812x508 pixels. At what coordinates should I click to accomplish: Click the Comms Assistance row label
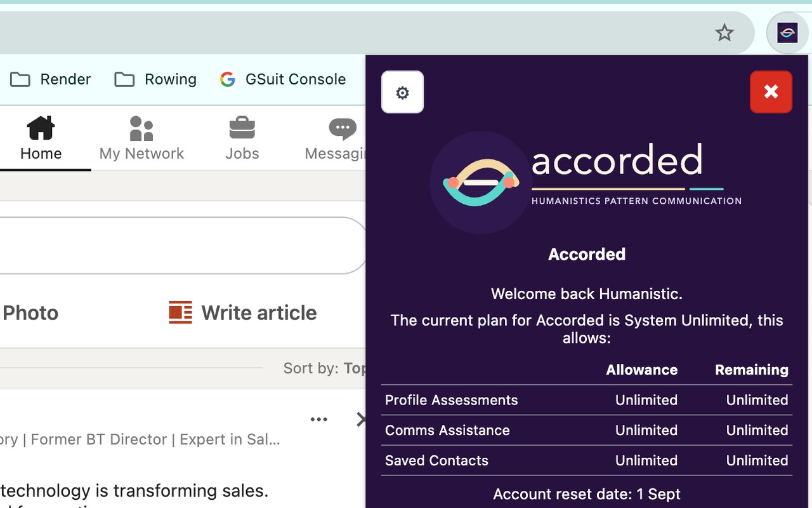point(447,430)
